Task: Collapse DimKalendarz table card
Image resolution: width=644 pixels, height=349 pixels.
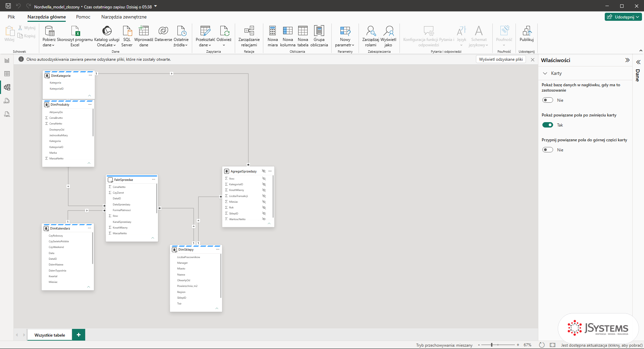Action: tap(89, 287)
